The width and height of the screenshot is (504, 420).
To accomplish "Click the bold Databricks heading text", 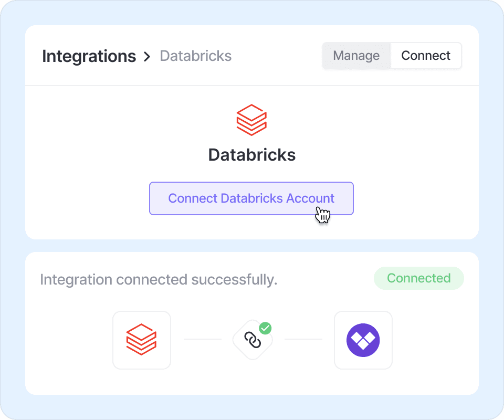I will pos(252,155).
